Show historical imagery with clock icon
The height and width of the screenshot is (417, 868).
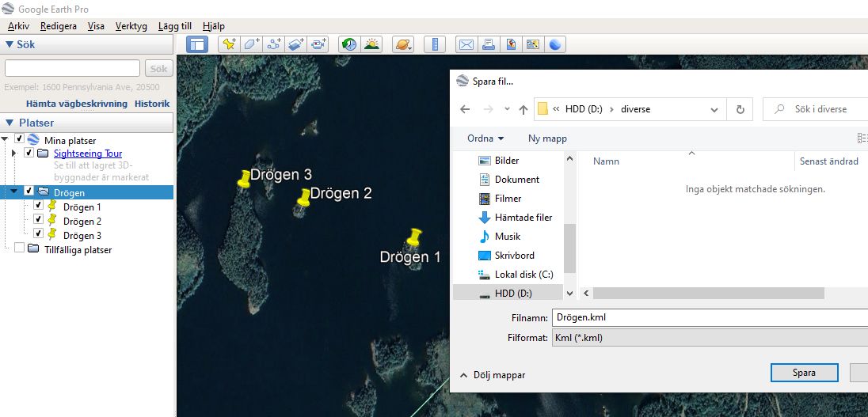point(349,44)
